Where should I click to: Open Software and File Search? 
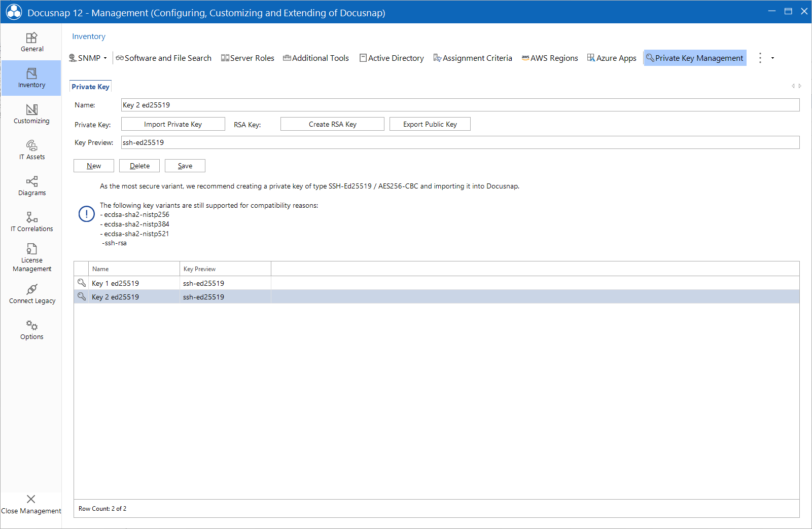163,58
